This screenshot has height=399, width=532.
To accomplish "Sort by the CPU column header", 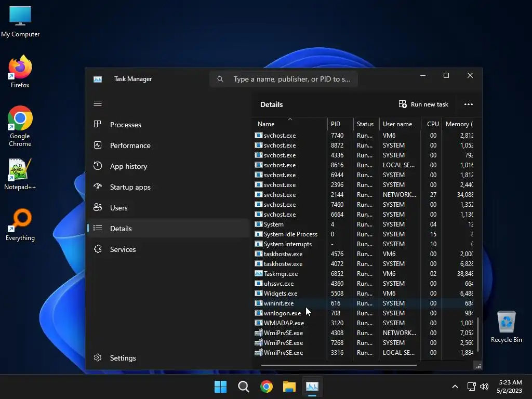I will click(433, 124).
